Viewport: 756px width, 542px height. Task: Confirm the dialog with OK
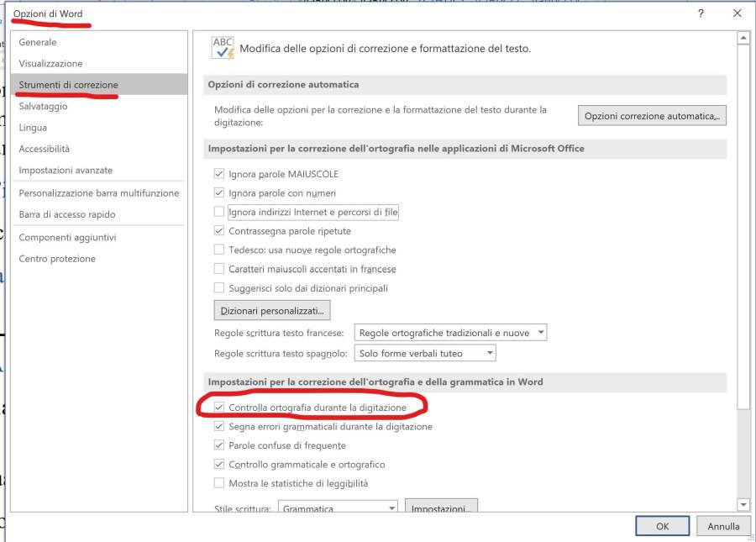(x=662, y=526)
